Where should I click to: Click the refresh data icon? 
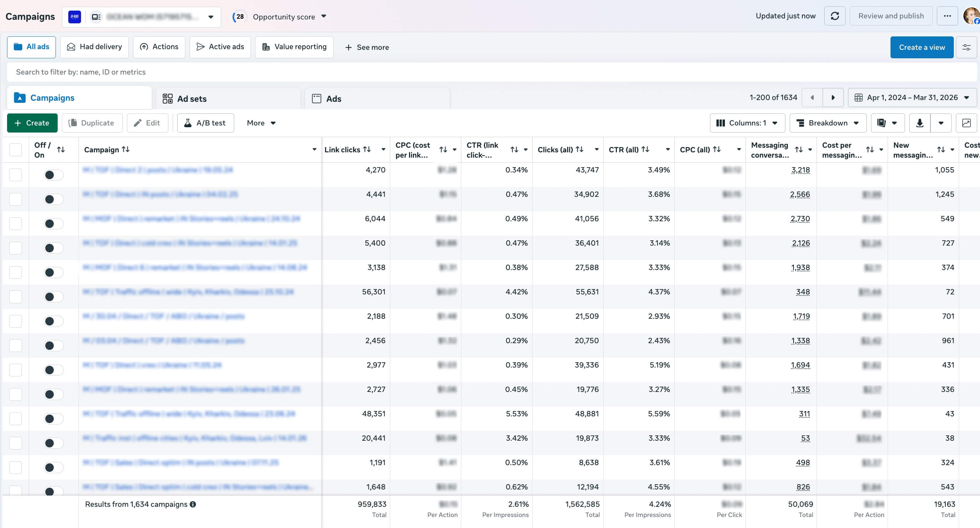(835, 16)
